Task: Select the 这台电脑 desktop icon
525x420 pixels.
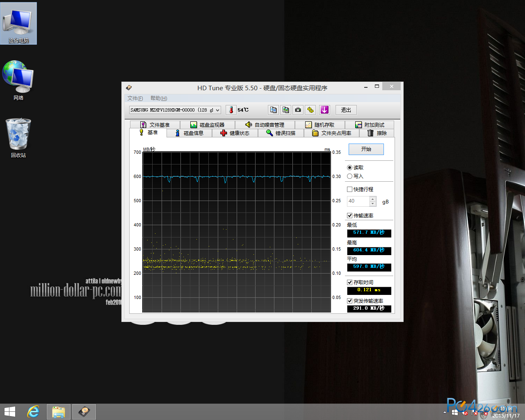Action: [18, 23]
